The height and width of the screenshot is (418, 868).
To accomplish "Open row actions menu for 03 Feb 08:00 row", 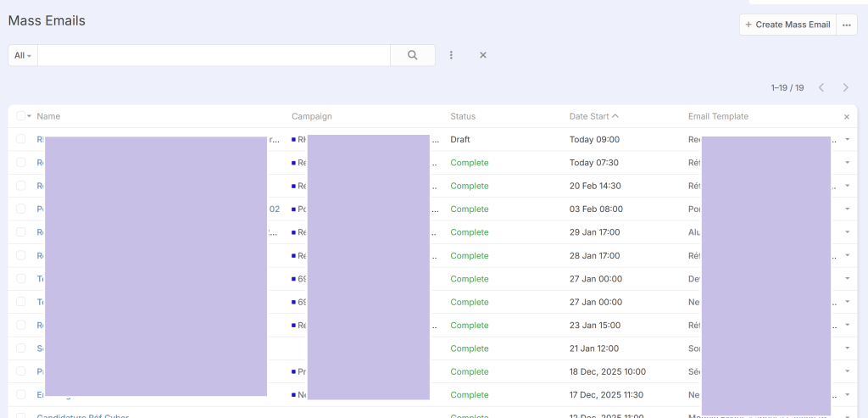I will [x=847, y=209].
